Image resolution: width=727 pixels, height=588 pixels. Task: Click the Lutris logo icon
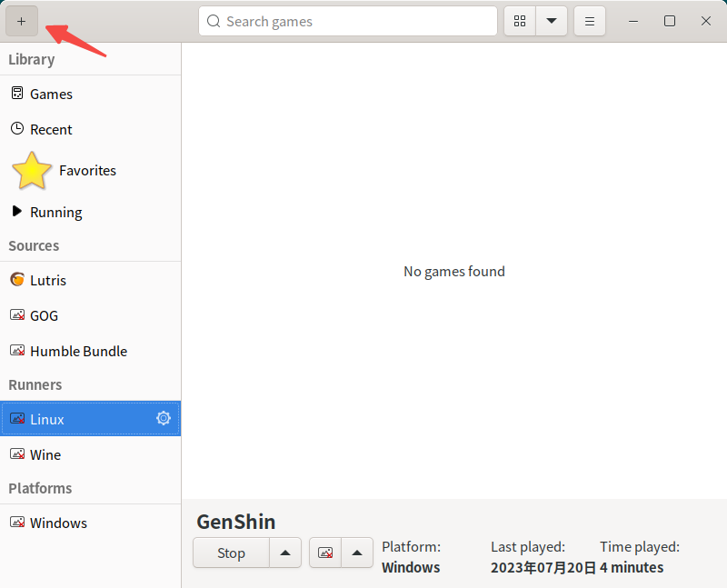pos(17,279)
